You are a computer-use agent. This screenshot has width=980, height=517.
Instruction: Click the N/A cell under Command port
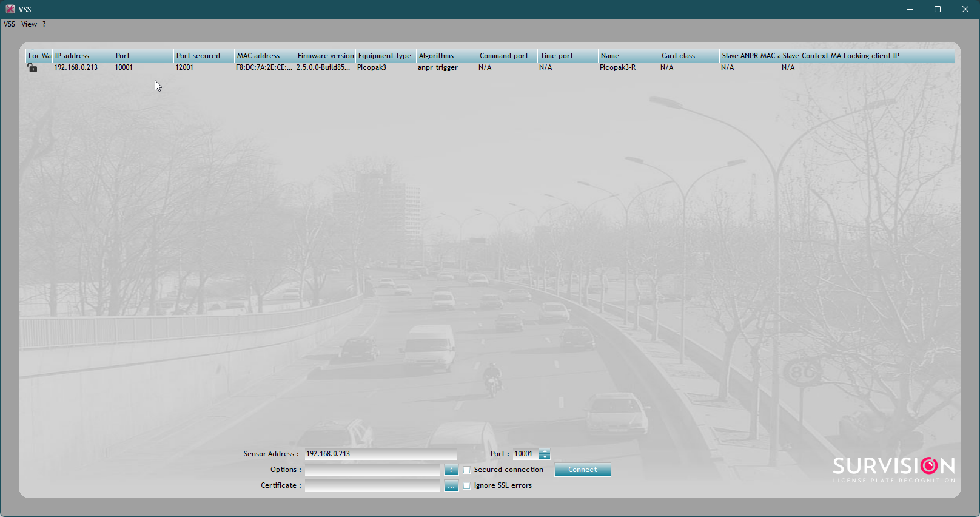(485, 67)
